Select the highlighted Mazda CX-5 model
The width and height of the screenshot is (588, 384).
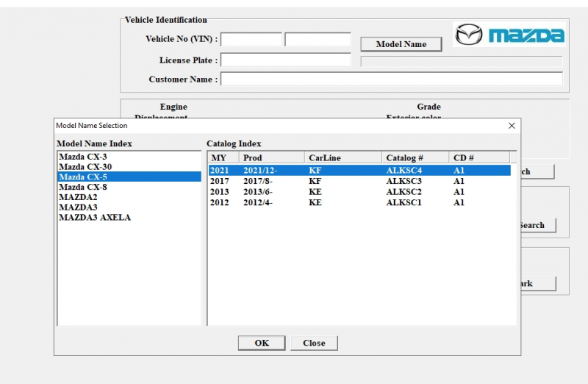129,177
